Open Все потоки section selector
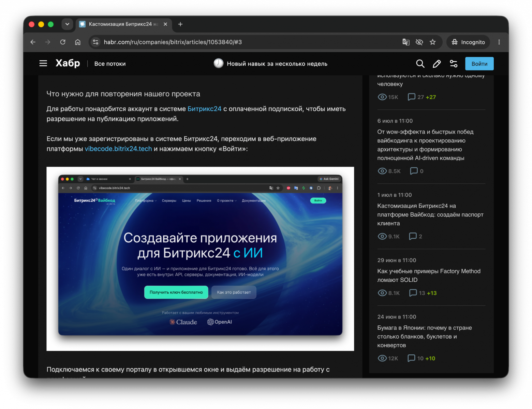 [110, 64]
